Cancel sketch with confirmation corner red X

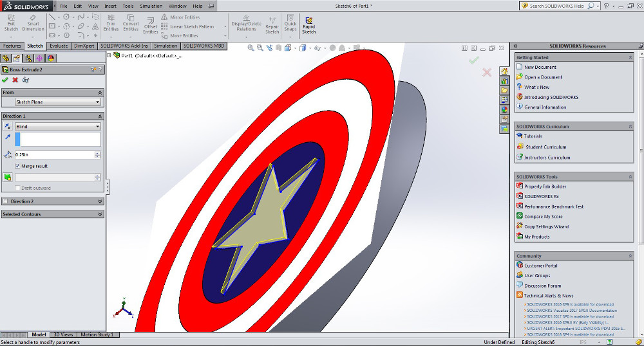[x=487, y=73]
